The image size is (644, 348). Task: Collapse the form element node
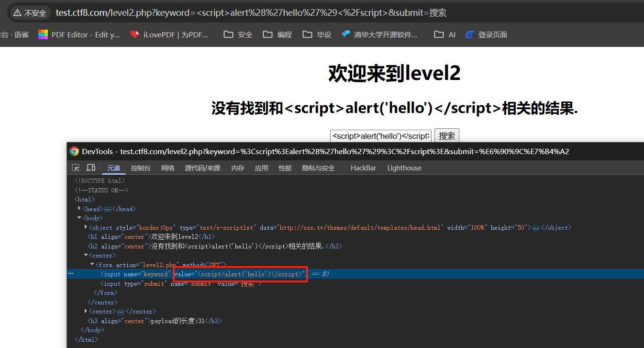tap(92, 265)
